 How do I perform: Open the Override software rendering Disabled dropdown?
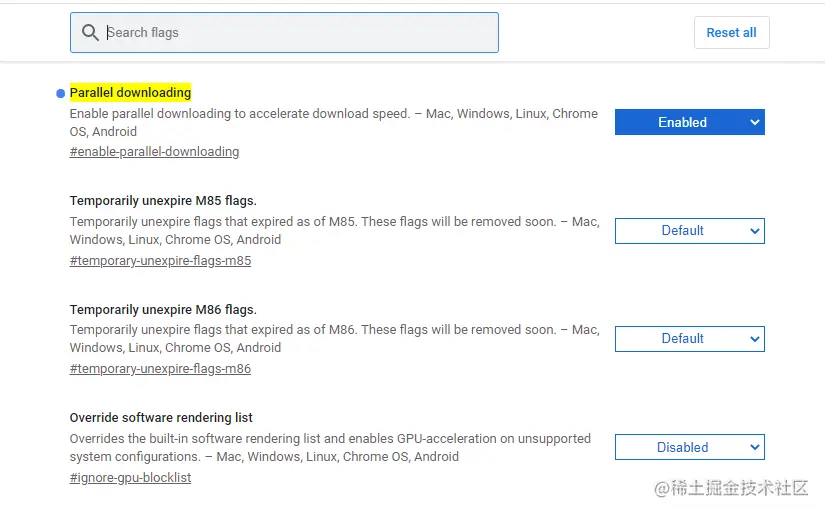689,447
